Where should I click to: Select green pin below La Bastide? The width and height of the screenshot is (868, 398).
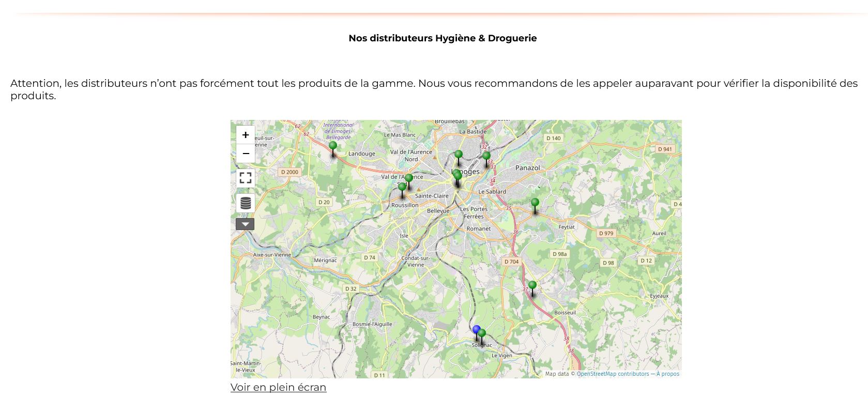pyautogui.click(x=459, y=155)
